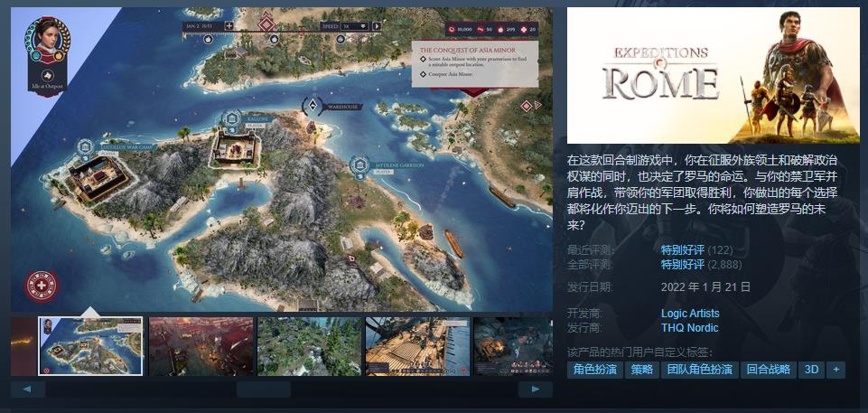Viewport: 868px width, 413px height.
Task: Click the Warehouse map marker icon
Action: pos(313,106)
